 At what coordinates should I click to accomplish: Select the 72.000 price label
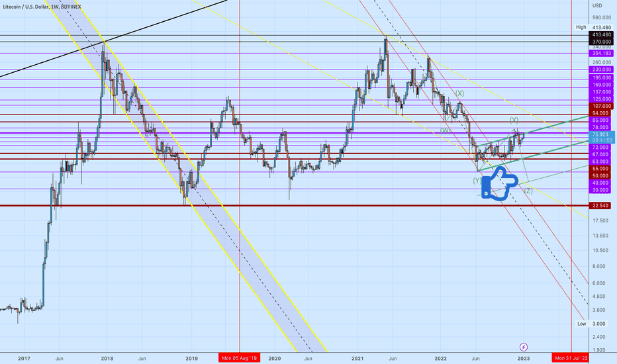tap(601, 147)
